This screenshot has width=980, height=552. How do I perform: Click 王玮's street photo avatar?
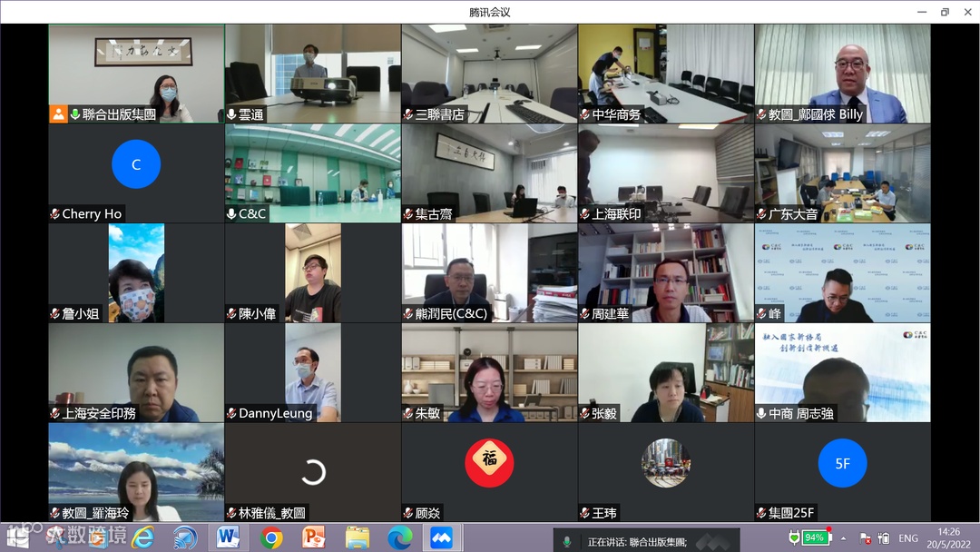pos(666,463)
